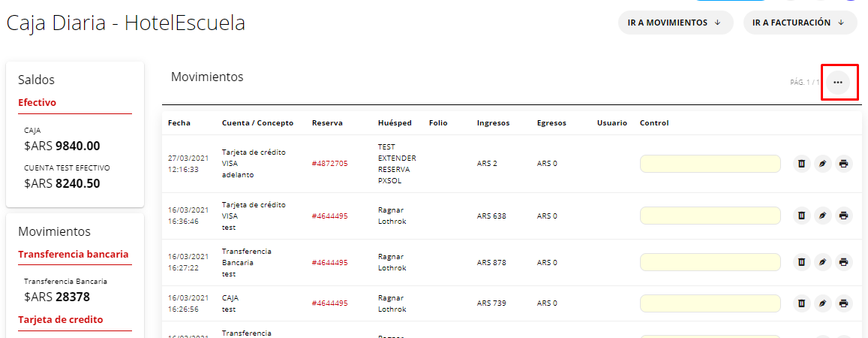Sort by the Fecha column header
This screenshot has width=868, height=338.
179,123
